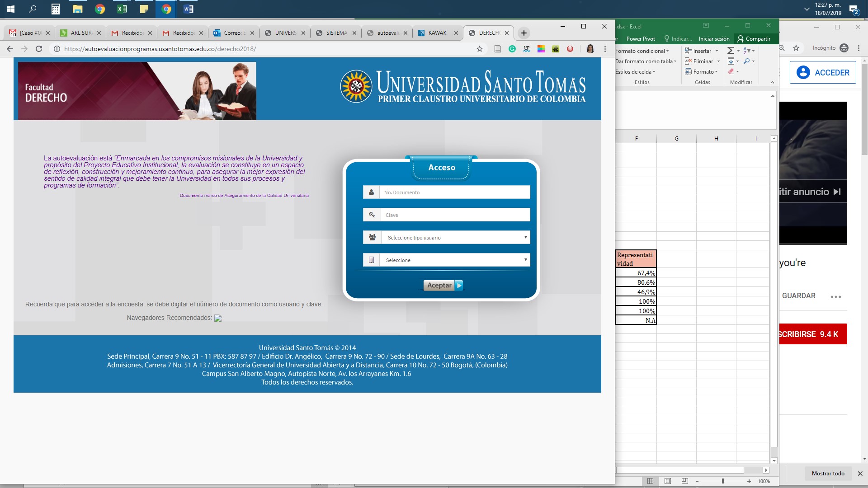The height and width of the screenshot is (488, 868).
Task: Go back in the Chrome browser
Action: [10, 49]
